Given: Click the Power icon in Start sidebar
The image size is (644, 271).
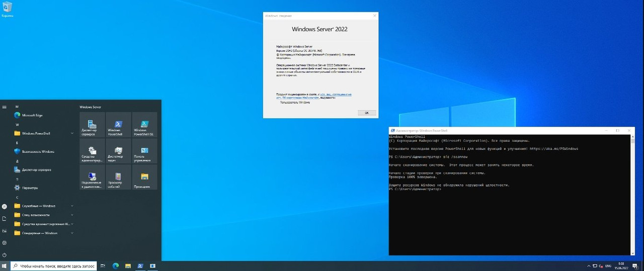Looking at the screenshot, I should pos(5,255).
